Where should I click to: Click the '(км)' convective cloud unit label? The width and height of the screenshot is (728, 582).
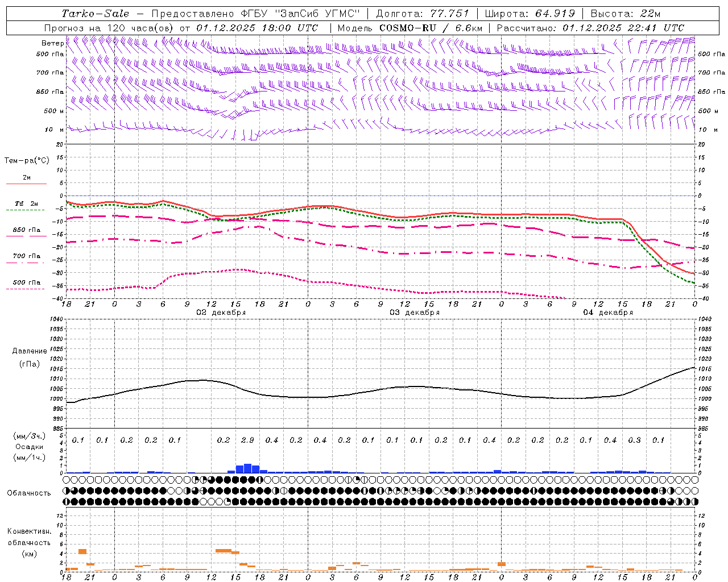click(x=29, y=554)
